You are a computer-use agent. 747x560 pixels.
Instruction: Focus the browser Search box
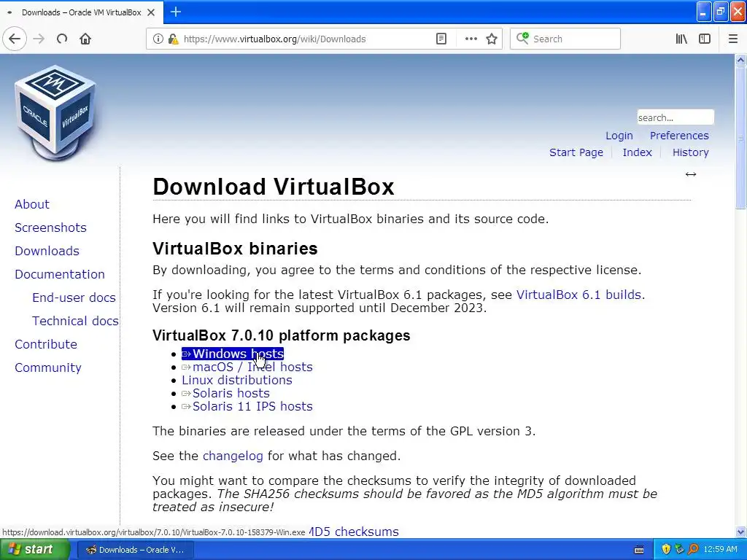tap(565, 39)
